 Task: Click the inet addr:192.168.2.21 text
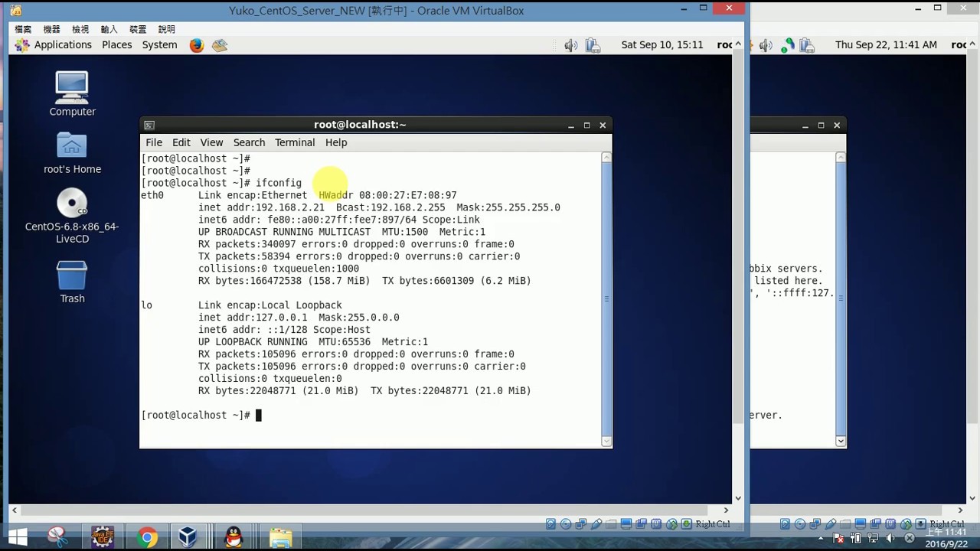(x=261, y=207)
